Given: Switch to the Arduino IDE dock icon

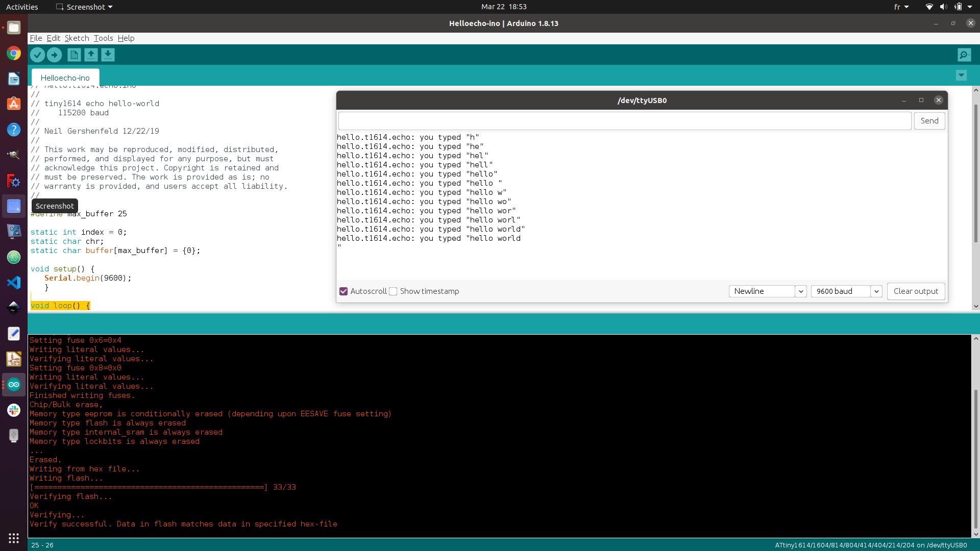Looking at the screenshot, I should click(14, 385).
